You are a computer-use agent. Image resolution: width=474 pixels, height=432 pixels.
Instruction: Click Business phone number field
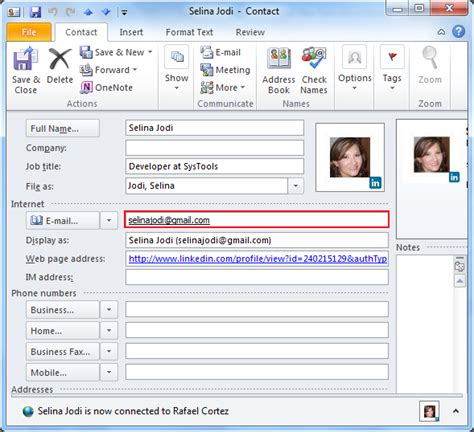257,309
